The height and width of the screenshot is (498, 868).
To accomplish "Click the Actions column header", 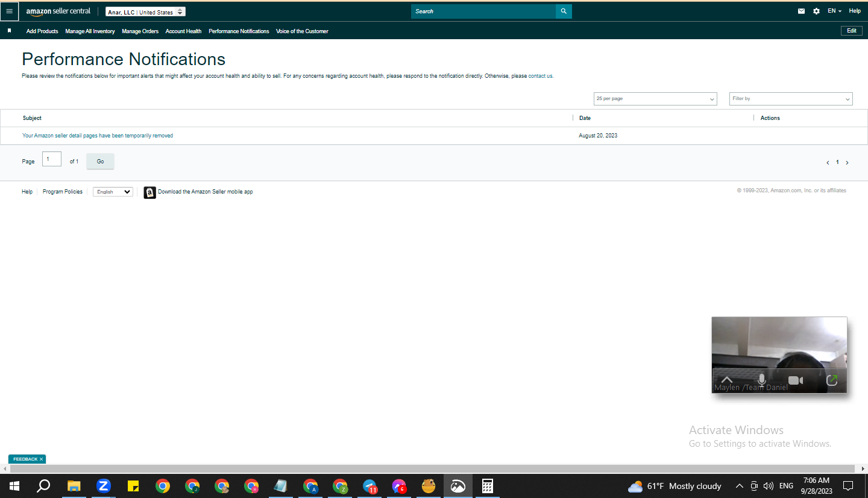I will pos(770,118).
